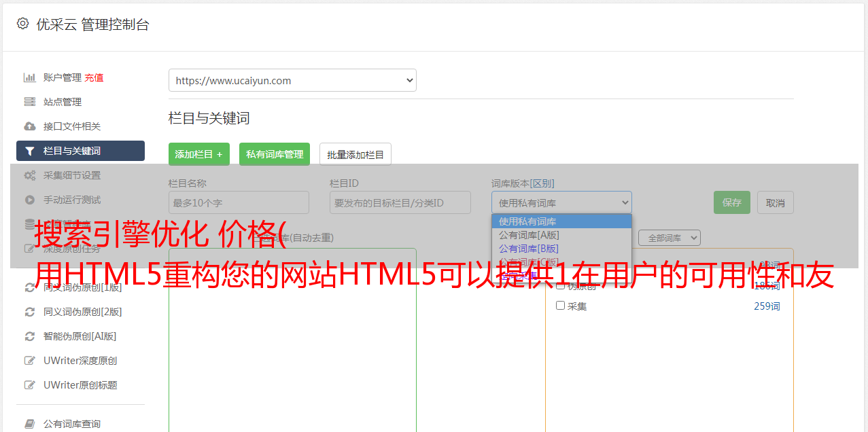Open the 全部词库 filter dropdown

669,238
